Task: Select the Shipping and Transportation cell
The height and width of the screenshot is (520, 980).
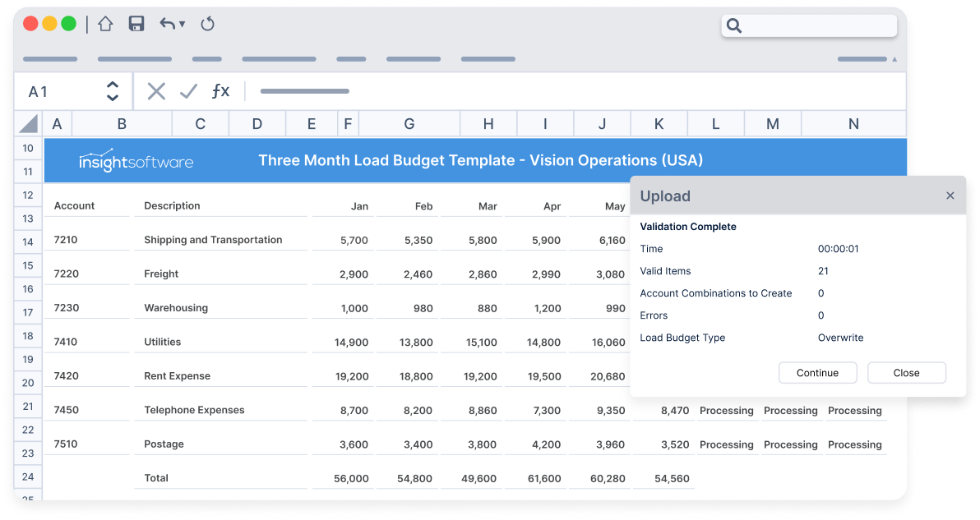Action: 213,240
